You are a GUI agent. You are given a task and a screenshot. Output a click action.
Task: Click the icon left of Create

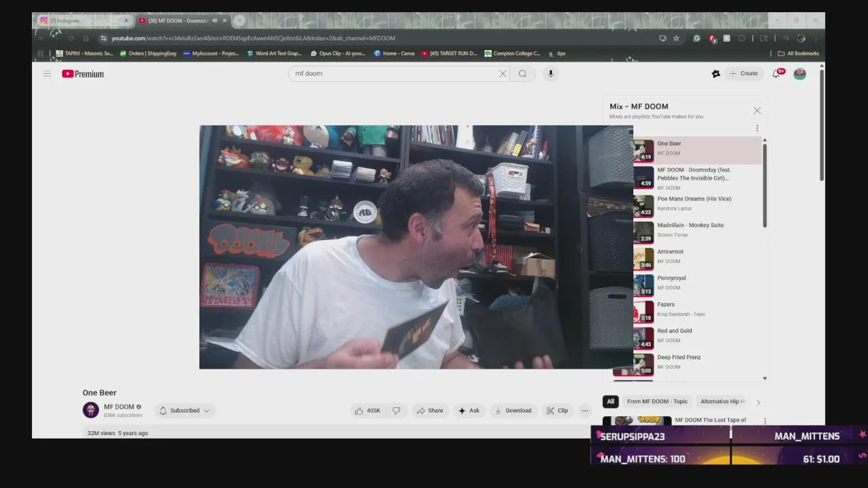click(715, 74)
